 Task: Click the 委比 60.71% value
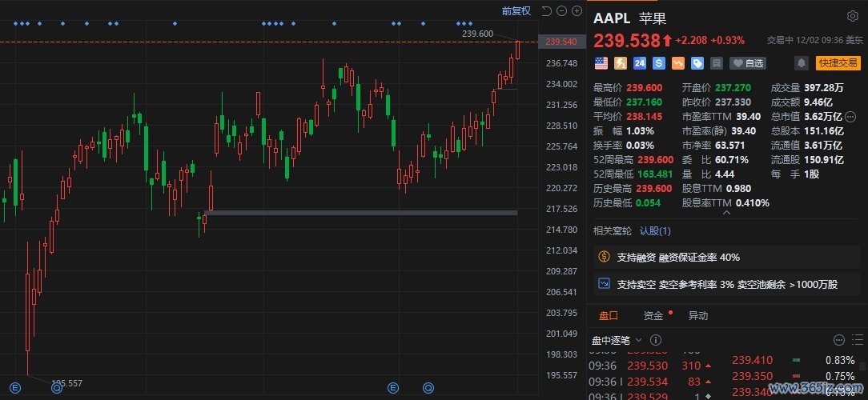point(731,159)
